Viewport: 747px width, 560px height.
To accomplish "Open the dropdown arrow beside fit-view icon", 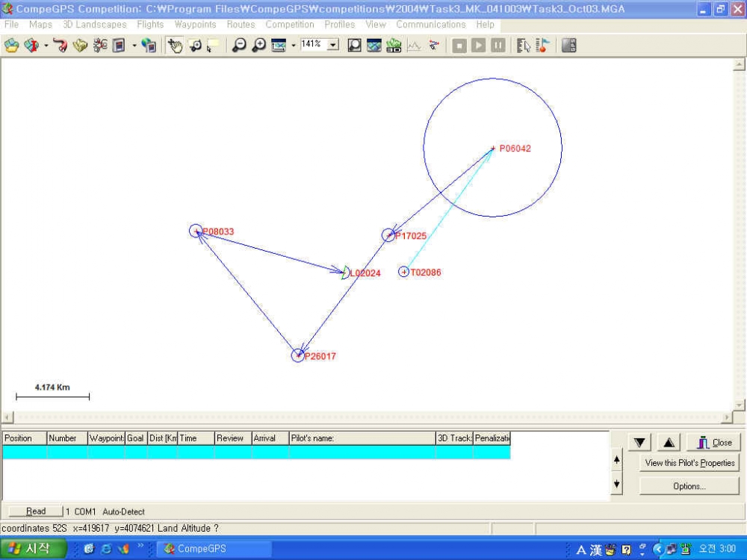I will pyautogui.click(x=294, y=46).
